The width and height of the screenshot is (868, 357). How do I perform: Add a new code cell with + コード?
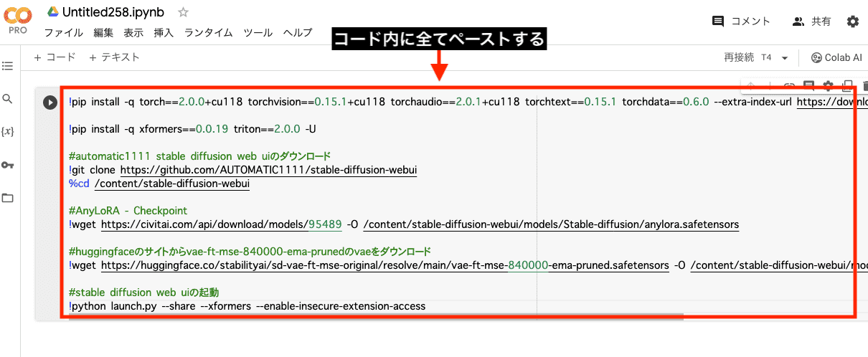coord(54,57)
